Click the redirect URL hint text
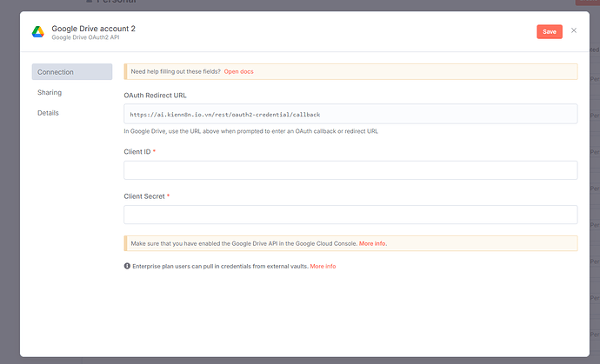600x364 pixels. click(250, 131)
